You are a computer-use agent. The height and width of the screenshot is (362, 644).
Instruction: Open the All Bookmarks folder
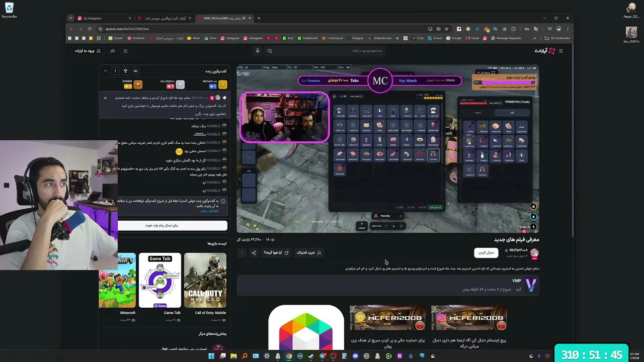557,38
